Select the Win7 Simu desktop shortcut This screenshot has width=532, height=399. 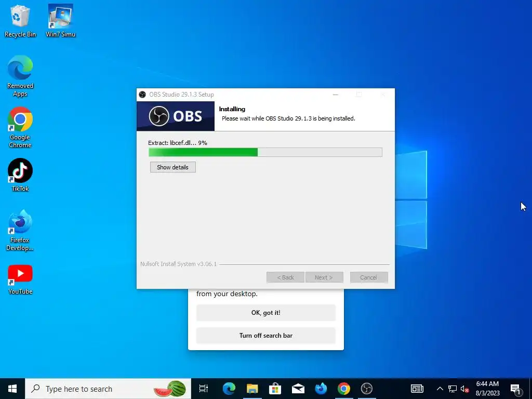[x=60, y=20]
